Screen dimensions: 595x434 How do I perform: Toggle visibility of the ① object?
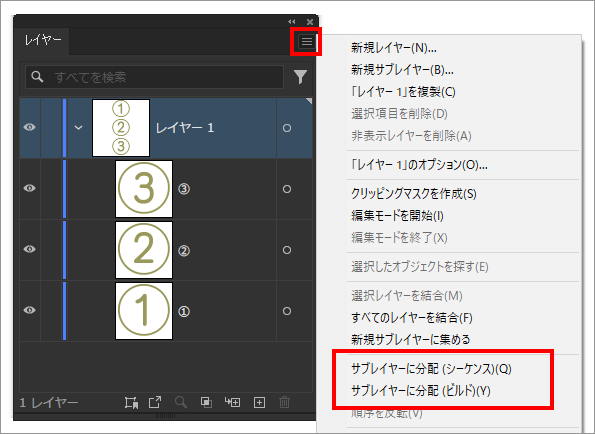pos(30,310)
